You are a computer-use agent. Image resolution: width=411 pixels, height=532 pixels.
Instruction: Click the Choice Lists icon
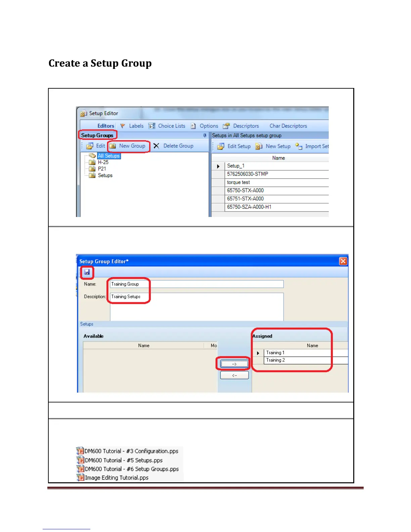pyautogui.click(x=152, y=126)
